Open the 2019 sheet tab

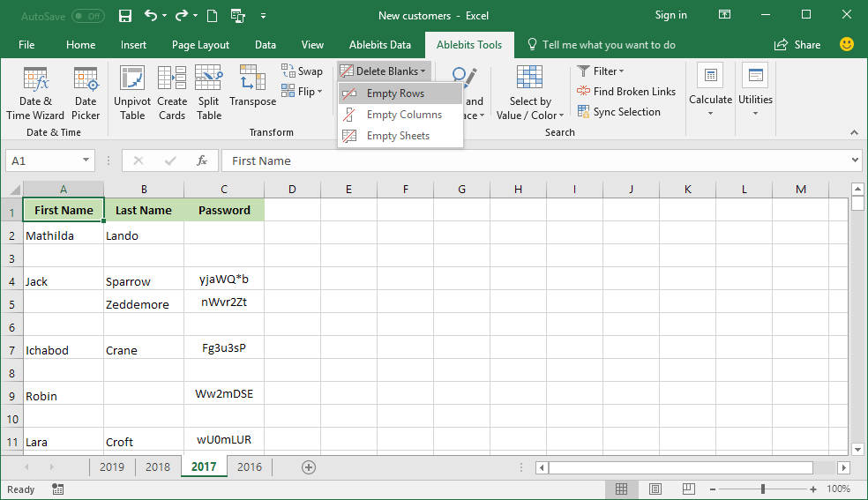coord(111,466)
